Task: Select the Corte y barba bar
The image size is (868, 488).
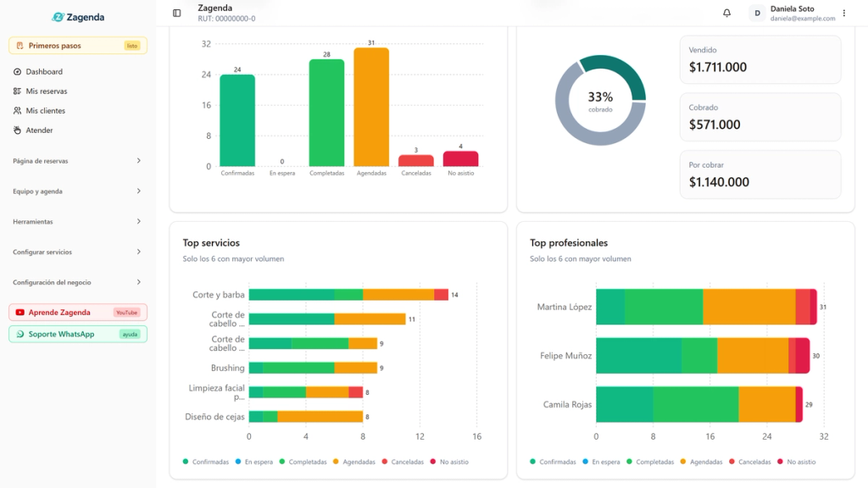Action: click(x=348, y=295)
